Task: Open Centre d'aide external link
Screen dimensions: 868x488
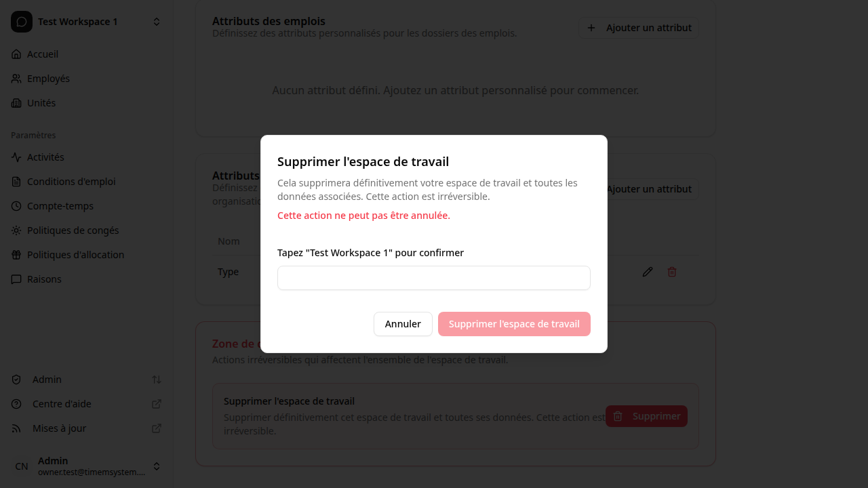Action: click(157, 404)
